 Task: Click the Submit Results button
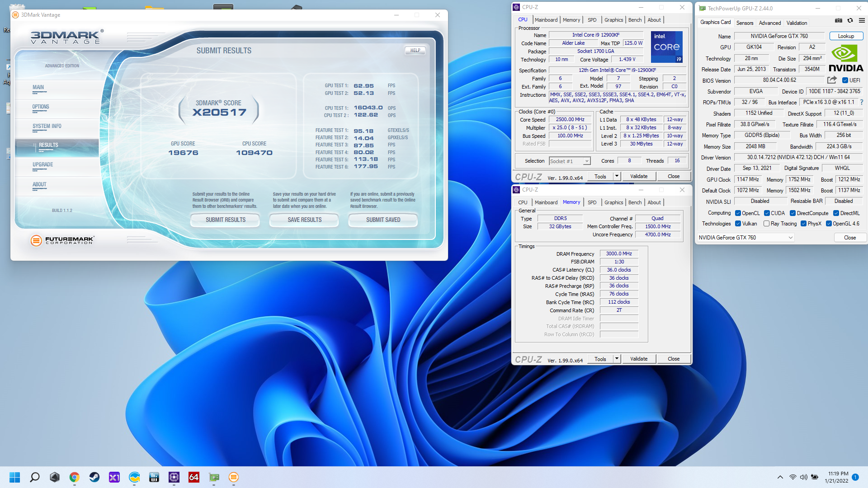point(225,220)
